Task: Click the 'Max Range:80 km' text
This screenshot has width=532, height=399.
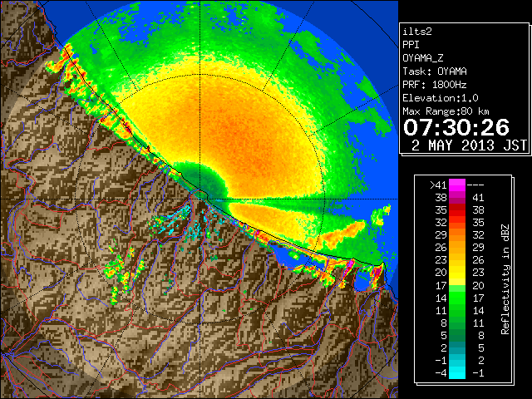Action: pos(446,111)
